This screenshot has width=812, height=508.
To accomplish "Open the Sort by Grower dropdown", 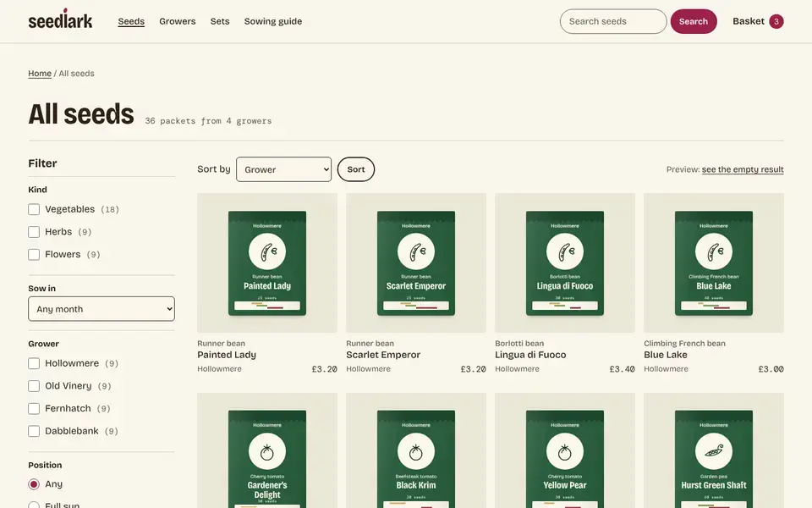I will pyautogui.click(x=284, y=169).
